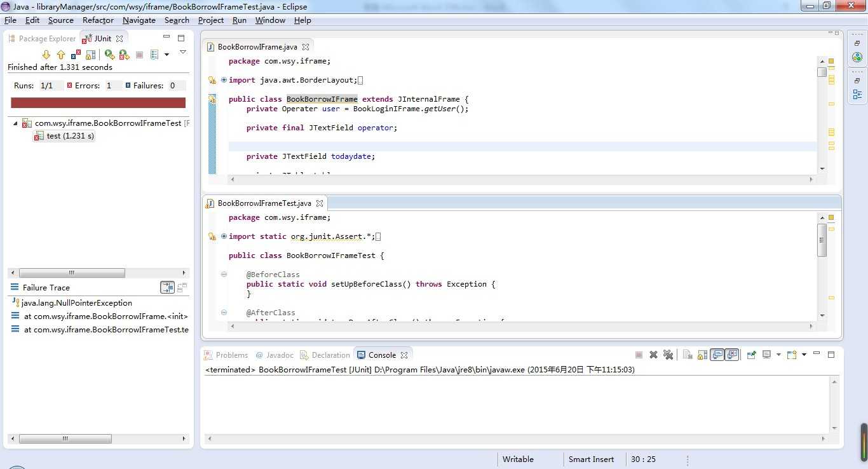
Task: Click Open Console icon
Action: click(x=792, y=355)
